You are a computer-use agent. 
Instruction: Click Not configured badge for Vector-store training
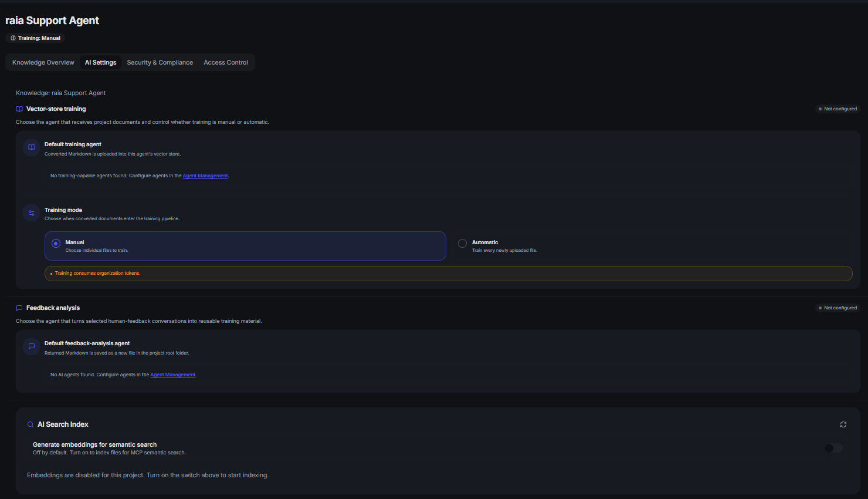838,109
